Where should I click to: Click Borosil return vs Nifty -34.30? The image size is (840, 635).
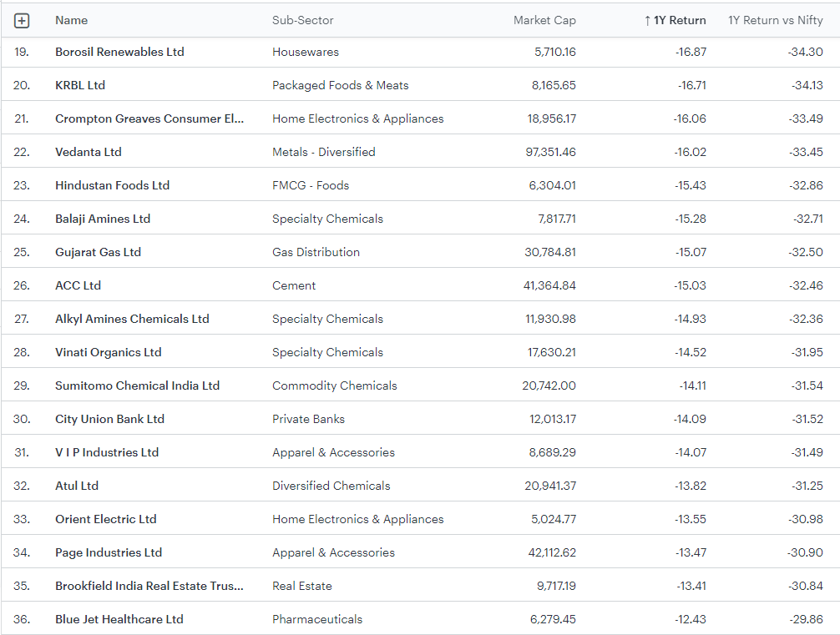[x=805, y=52]
